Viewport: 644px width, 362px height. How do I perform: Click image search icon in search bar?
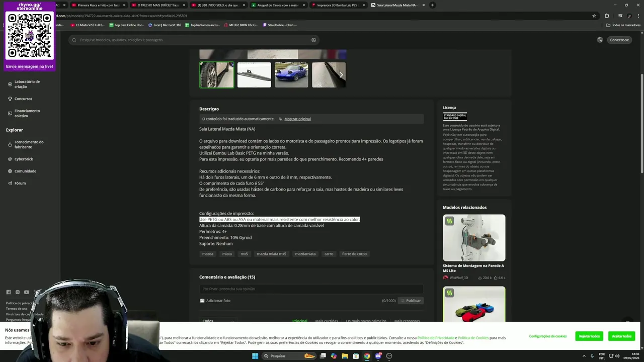click(x=313, y=40)
